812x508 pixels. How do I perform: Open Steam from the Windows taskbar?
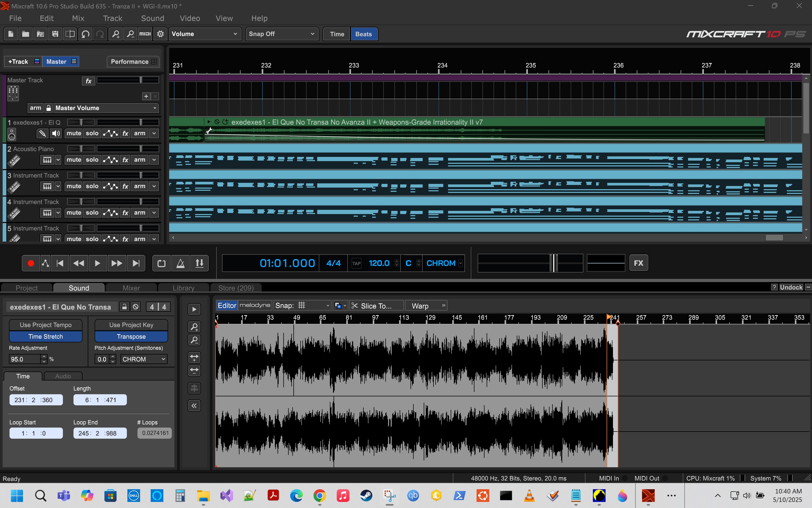(x=366, y=496)
